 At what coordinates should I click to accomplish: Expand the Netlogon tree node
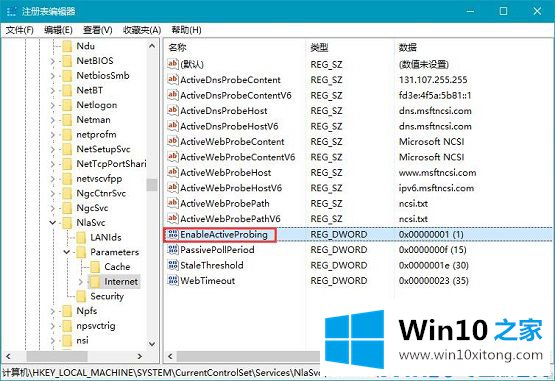coord(52,106)
